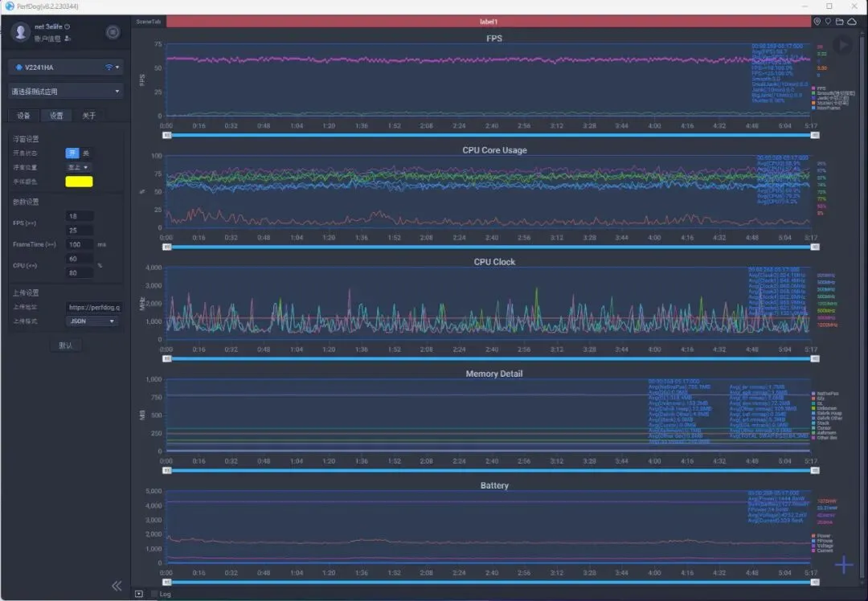
Task: Click the empty marker pin icon in top toolbar
Action: [828, 22]
